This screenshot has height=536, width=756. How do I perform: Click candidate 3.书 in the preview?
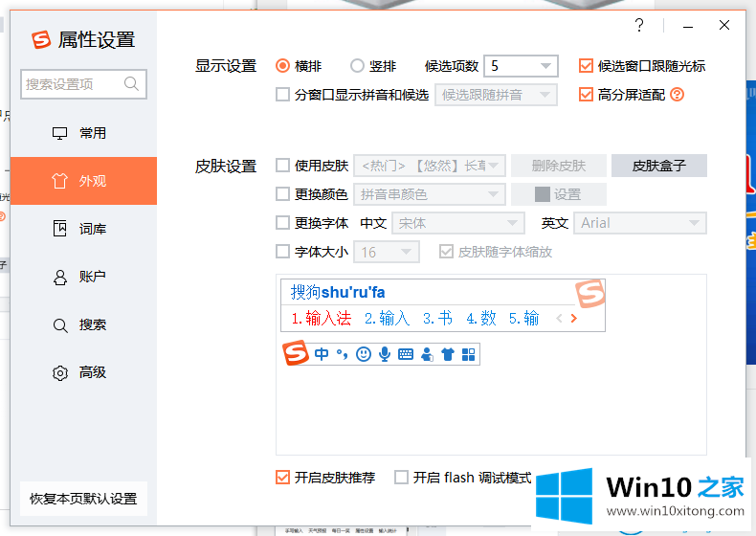pos(437,319)
